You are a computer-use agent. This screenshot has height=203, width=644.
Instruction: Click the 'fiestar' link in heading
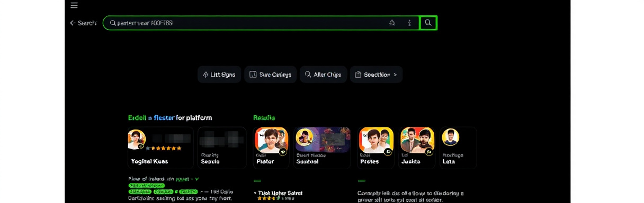pyautogui.click(x=164, y=118)
